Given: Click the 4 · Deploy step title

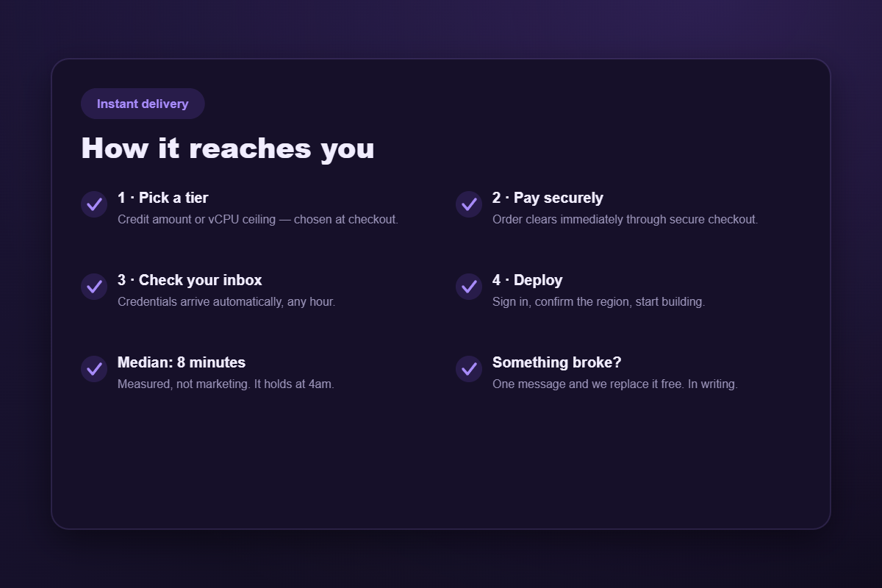Looking at the screenshot, I should 528,280.
